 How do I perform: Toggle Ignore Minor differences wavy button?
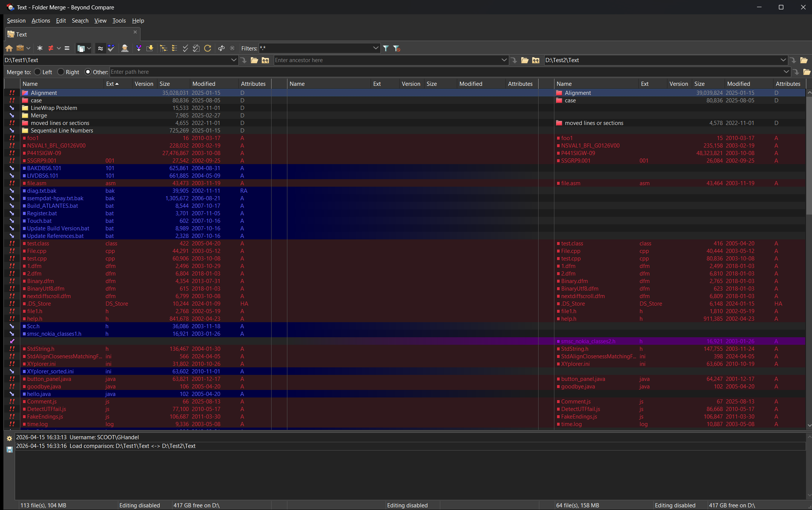pyautogui.click(x=100, y=48)
